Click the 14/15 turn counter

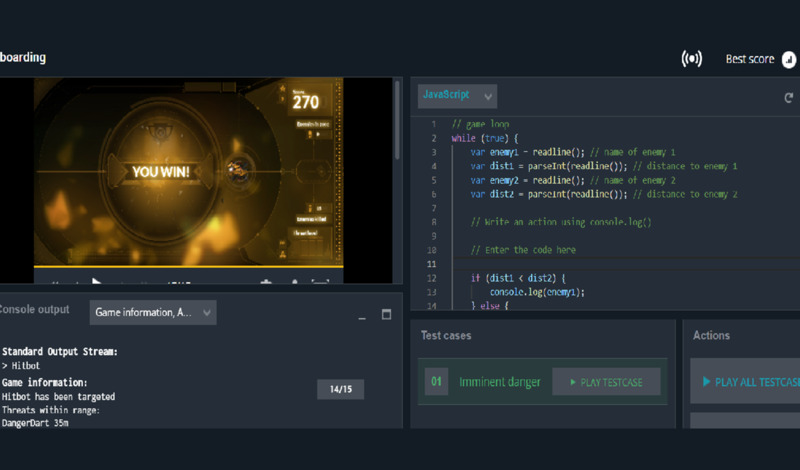coord(340,389)
